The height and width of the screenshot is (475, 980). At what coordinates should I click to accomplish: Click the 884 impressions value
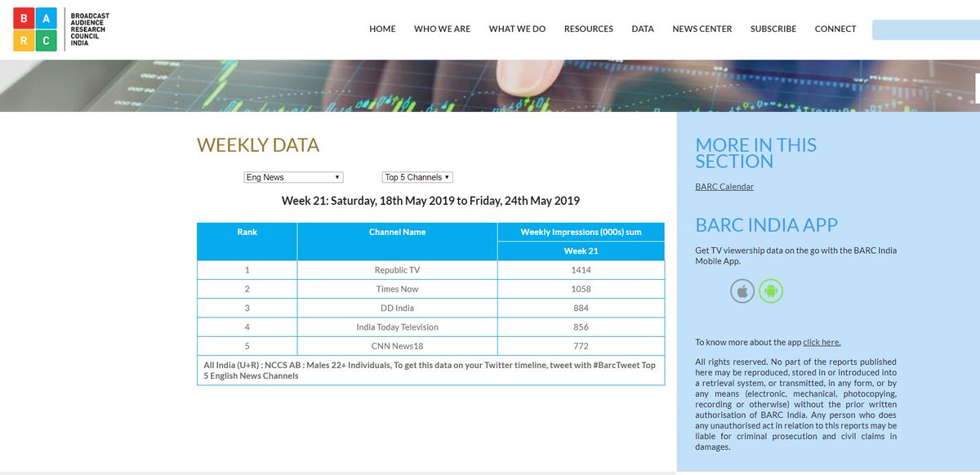[x=581, y=308]
